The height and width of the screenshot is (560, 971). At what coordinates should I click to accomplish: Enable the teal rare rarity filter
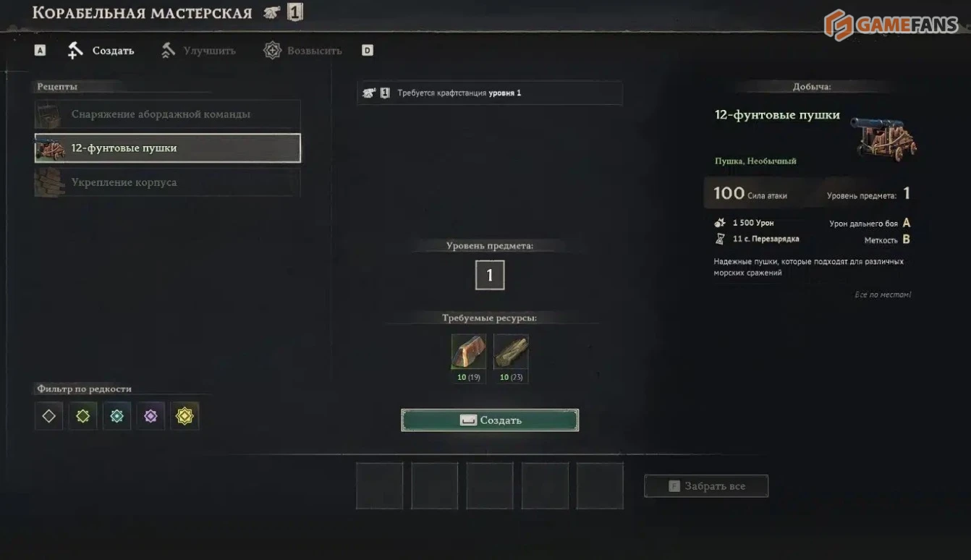(x=116, y=416)
